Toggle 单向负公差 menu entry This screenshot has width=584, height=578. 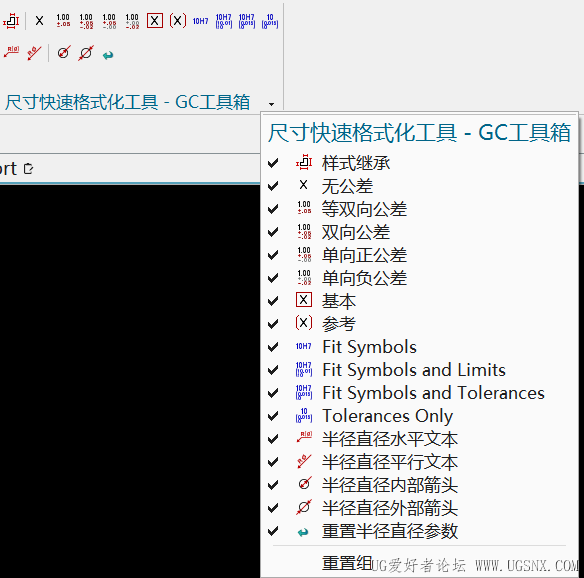(419, 278)
